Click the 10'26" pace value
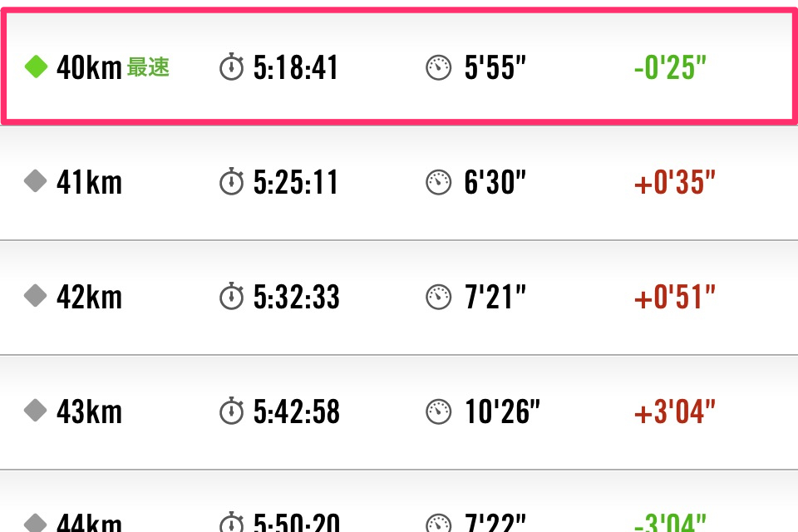Image resolution: width=798 pixels, height=532 pixels. coord(502,411)
